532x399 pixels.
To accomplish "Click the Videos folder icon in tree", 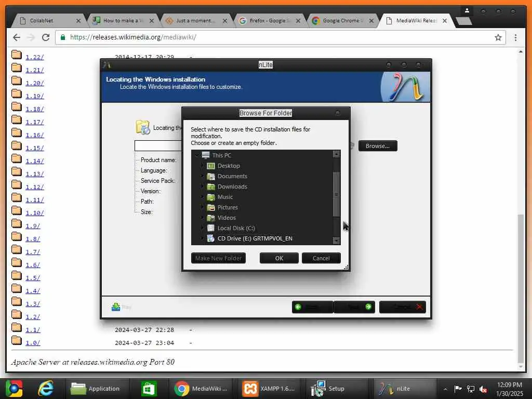I will click(211, 218).
